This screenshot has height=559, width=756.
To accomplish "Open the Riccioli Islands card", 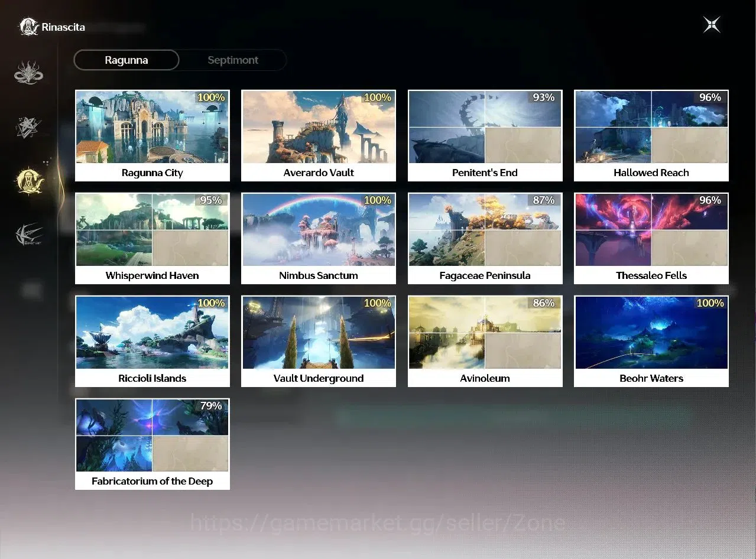I will pyautogui.click(x=153, y=342).
